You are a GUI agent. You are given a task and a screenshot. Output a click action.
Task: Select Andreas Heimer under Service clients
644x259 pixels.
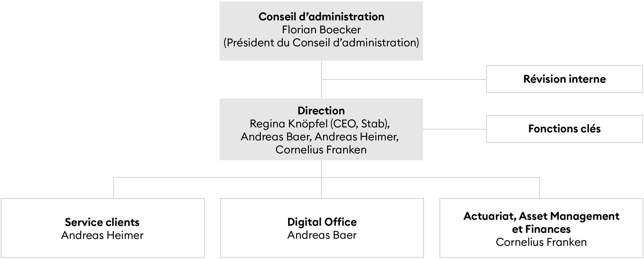pos(102,235)
